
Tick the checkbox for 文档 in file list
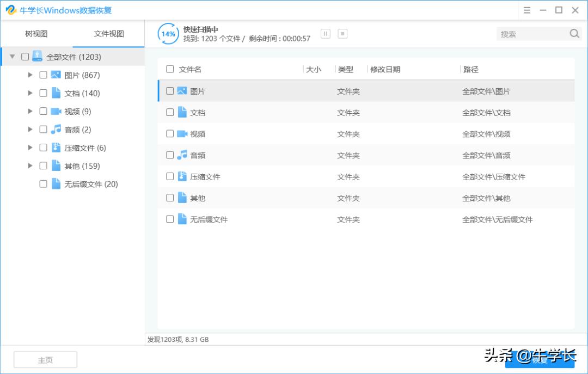click(x=170, y=112)
